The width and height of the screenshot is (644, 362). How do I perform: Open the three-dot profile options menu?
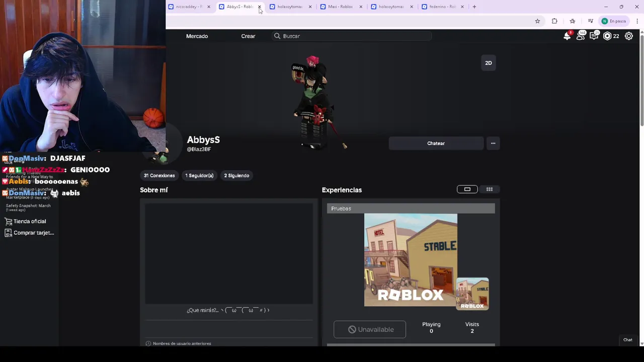(493, 143)
